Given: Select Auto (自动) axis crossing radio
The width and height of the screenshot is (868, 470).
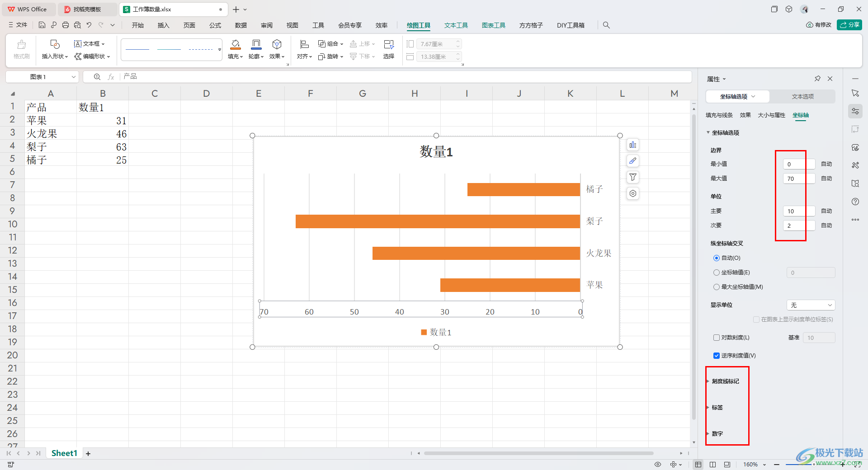Looking at the screenshot, I should pos(716,258).
